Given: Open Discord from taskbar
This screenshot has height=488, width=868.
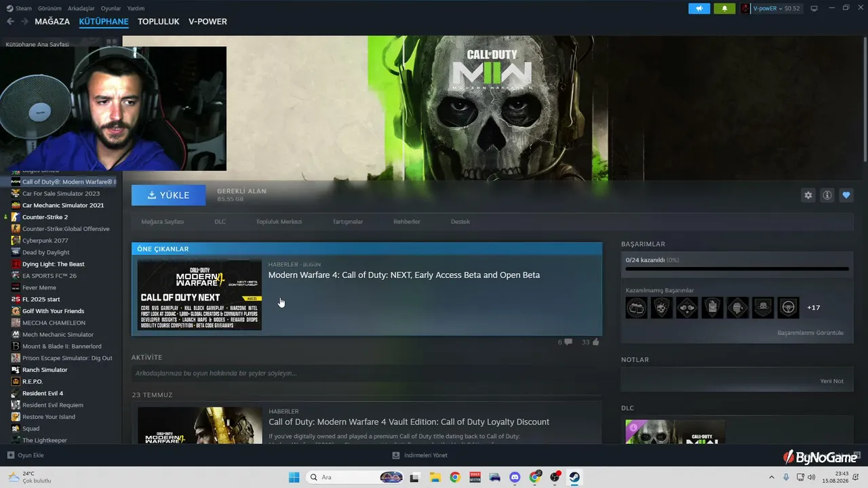Looking at the screenshot, I should click(x=515, y=477).
